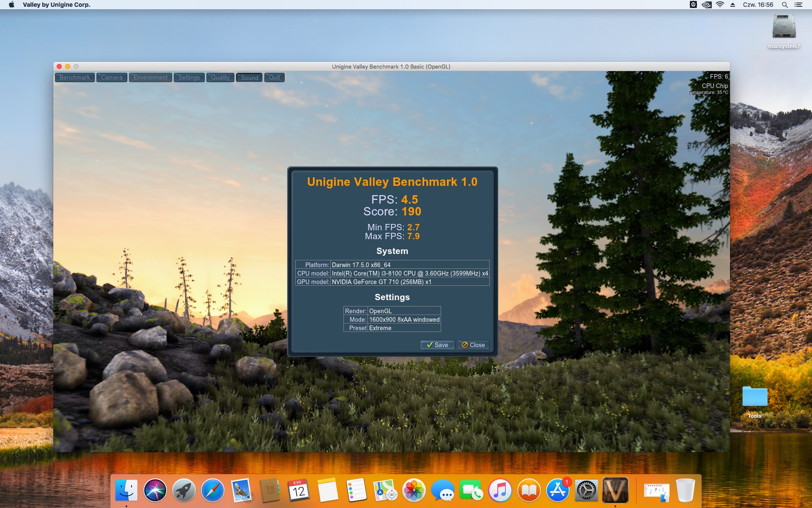Open the Camera menu
Image resolution: width=812 pixels, height=508 pixels.
[x=112, y=77]
